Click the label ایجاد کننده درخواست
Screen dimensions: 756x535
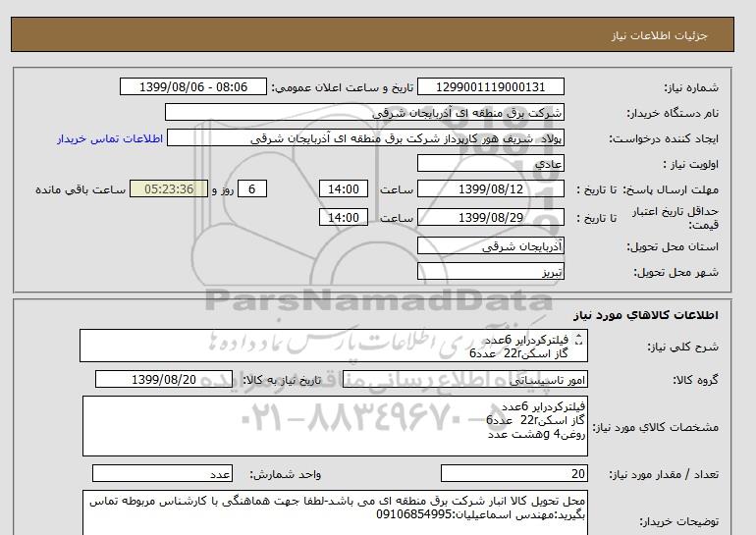[x=665, y=138]
